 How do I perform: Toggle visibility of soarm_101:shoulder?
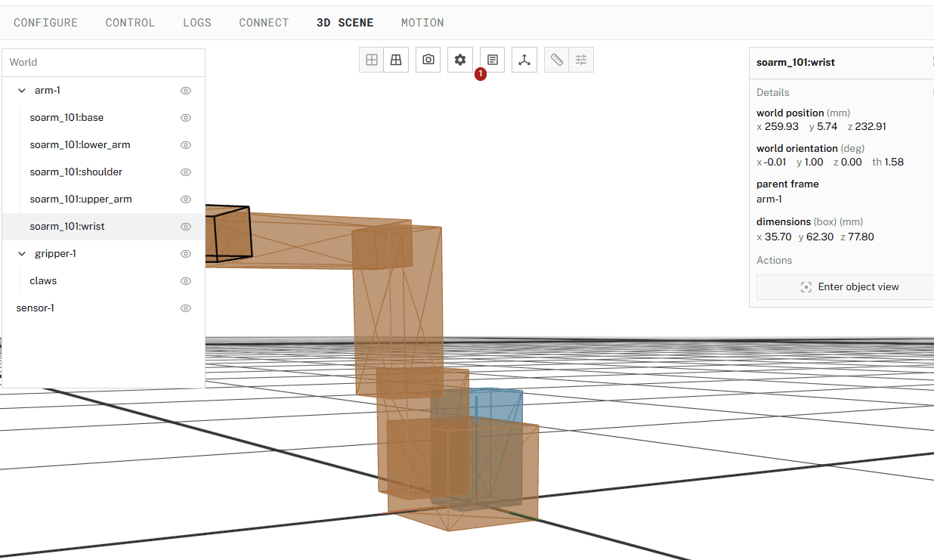click(x=186, y=172)
